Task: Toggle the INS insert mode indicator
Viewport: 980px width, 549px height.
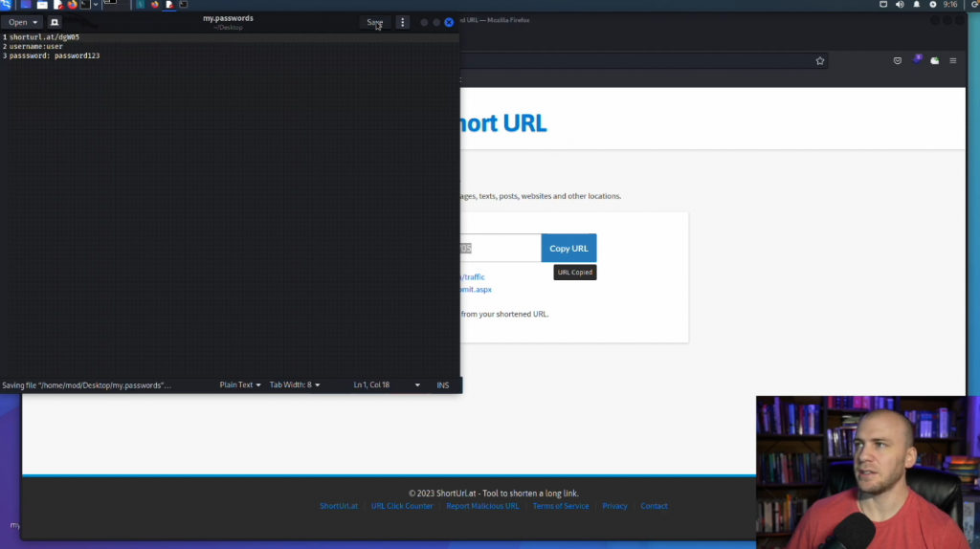Action: coord(442,385)
